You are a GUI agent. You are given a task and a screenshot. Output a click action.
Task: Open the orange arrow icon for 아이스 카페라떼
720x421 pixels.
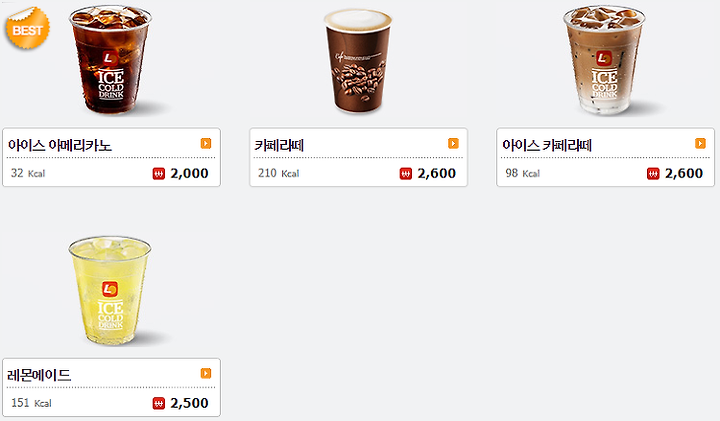(x=700, y=144)
